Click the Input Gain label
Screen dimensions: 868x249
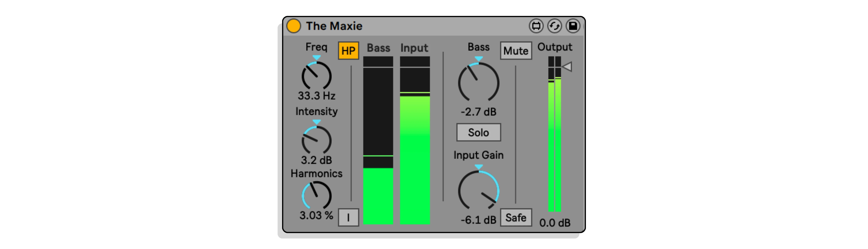(x=478, y=155)
